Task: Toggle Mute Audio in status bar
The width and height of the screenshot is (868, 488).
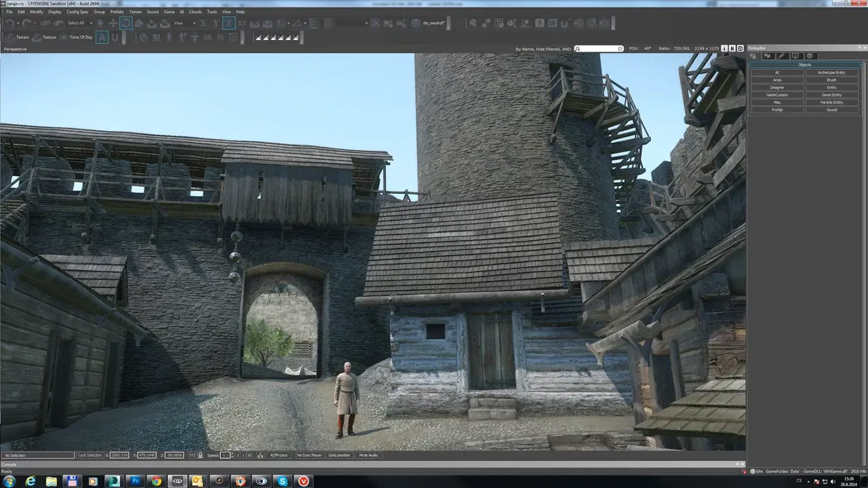Action: (x=368, y=455)
